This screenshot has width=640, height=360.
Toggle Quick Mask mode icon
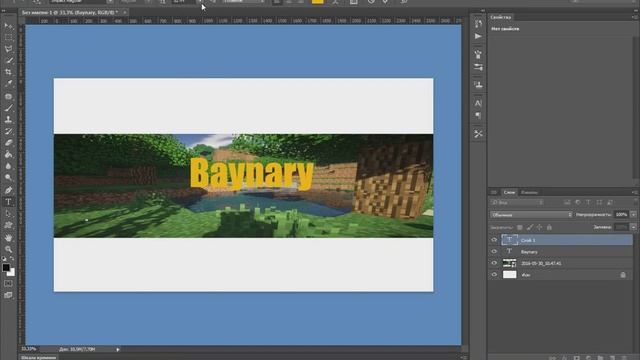[x=8, y=283]
